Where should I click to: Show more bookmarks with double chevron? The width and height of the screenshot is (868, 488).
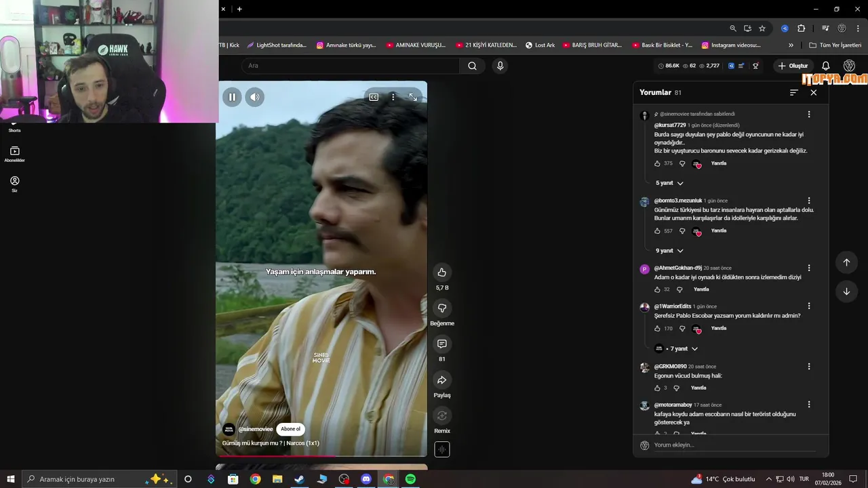791,45
